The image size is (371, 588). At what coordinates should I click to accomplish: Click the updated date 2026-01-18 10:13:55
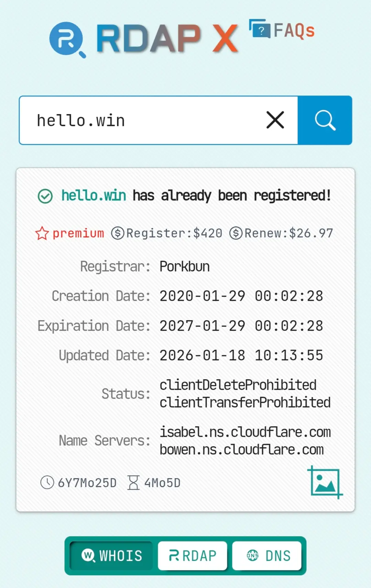pyautogui.click(x=241, y=355)
